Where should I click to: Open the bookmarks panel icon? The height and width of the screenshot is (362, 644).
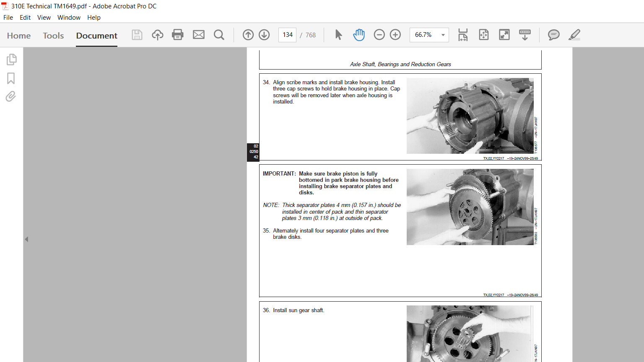(11, 78)
